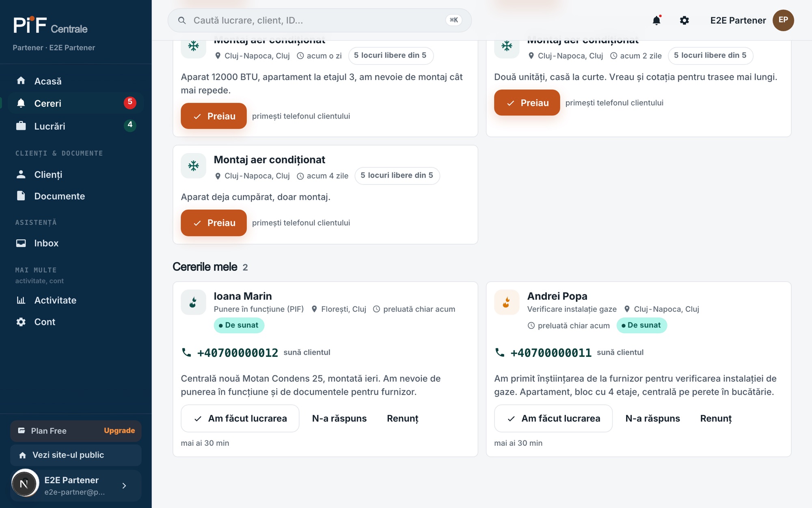Viewport: 812px width, 508px height.
Task: Call number +40700000011
Action: click(551, 353)
